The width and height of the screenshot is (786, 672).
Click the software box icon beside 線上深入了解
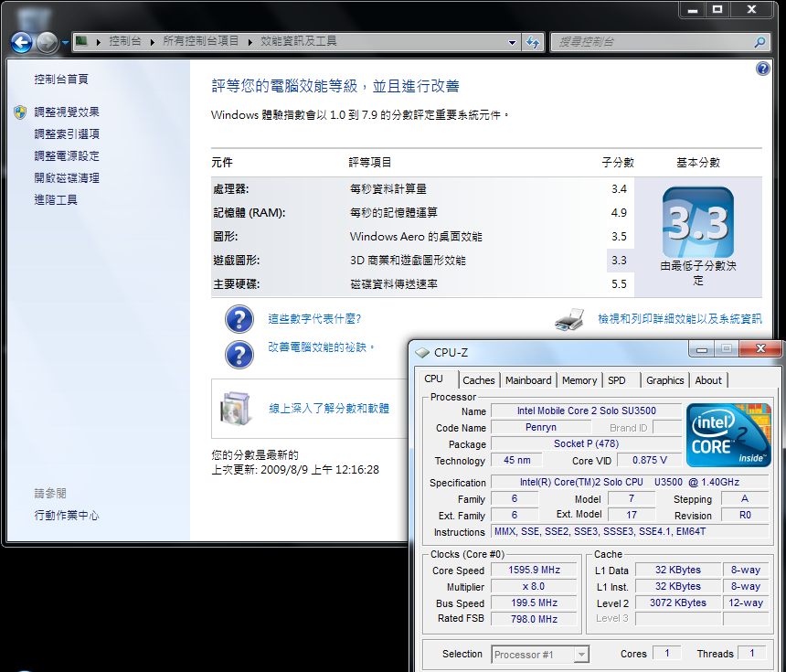tap(235, 408)
